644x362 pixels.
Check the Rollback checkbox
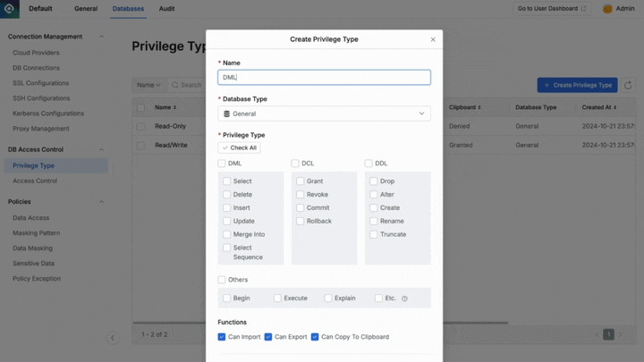[x=301, y=221]
